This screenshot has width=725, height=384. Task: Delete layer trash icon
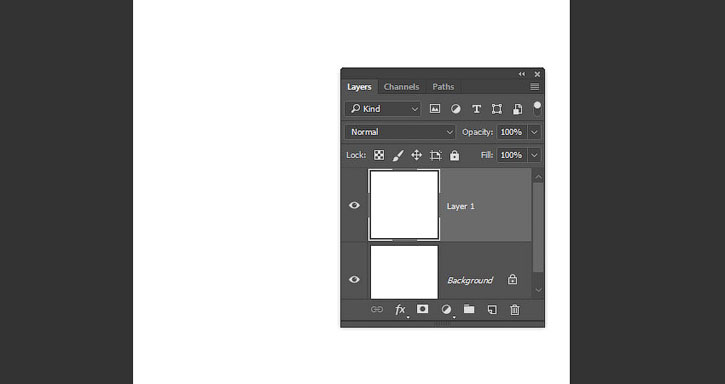coord(515,310)
